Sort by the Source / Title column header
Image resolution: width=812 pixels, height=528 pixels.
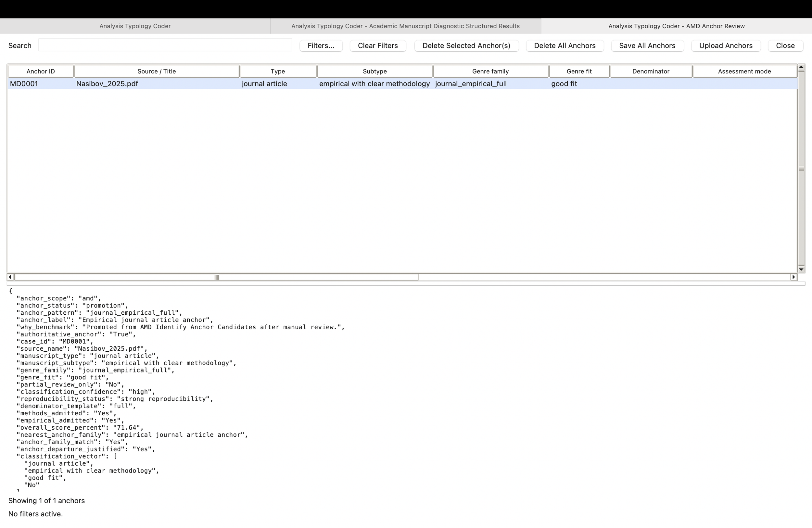coord(156,71)
